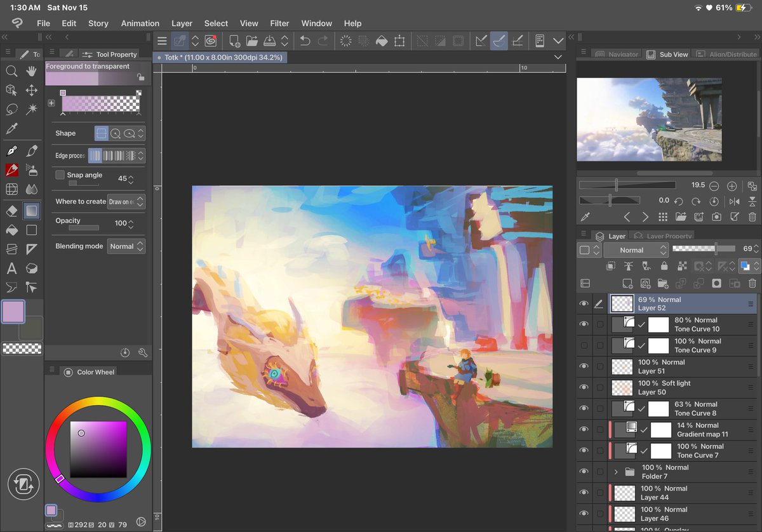Click Clear selection sparkle icon in command bar
762x532 pixels.
[346, 41]
